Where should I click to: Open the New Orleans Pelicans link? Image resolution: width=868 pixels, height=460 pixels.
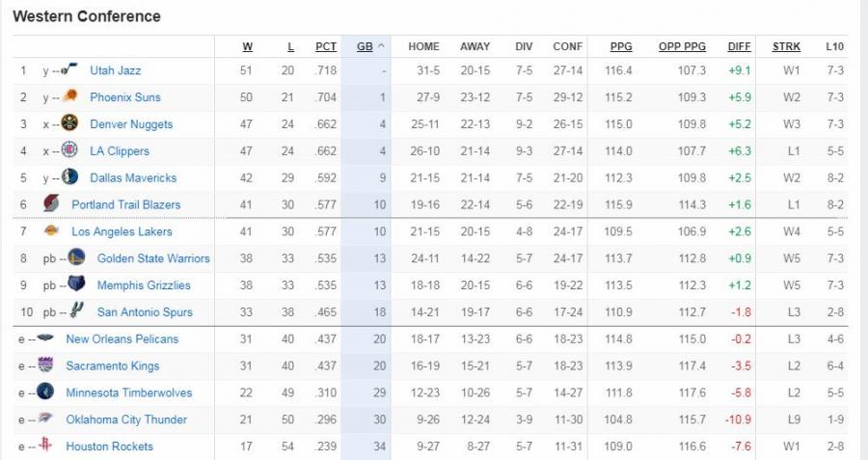[122, 338]
